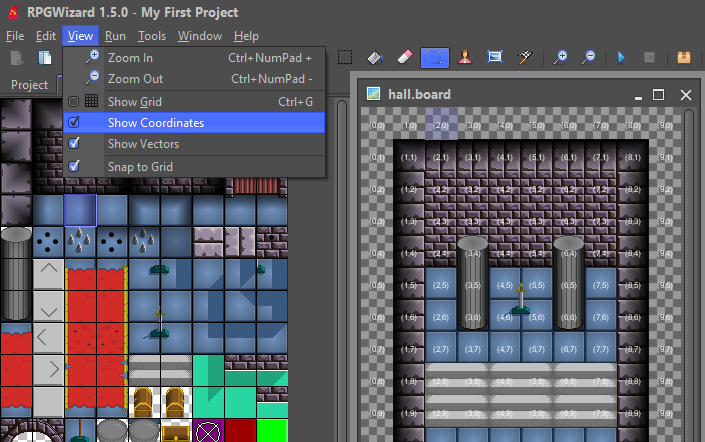Pick the bright green tile swatch
The image size is (705, 442).
272,432
